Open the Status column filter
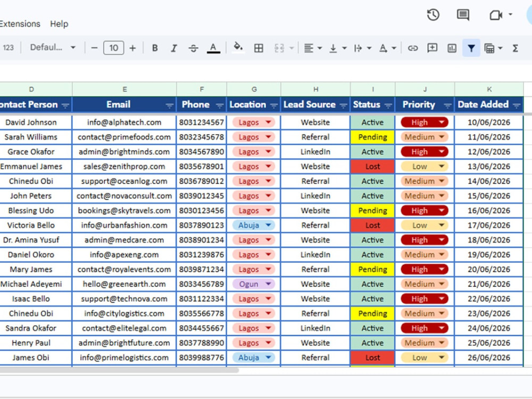The height and width of the screenshot is (399, 532). [x=388, y=106]
